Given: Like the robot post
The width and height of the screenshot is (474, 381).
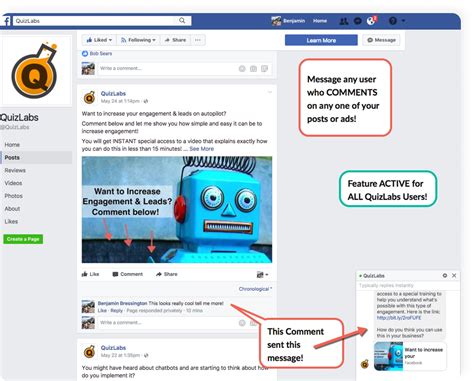Looking at the screenshot, I should (x=90, y=274).
